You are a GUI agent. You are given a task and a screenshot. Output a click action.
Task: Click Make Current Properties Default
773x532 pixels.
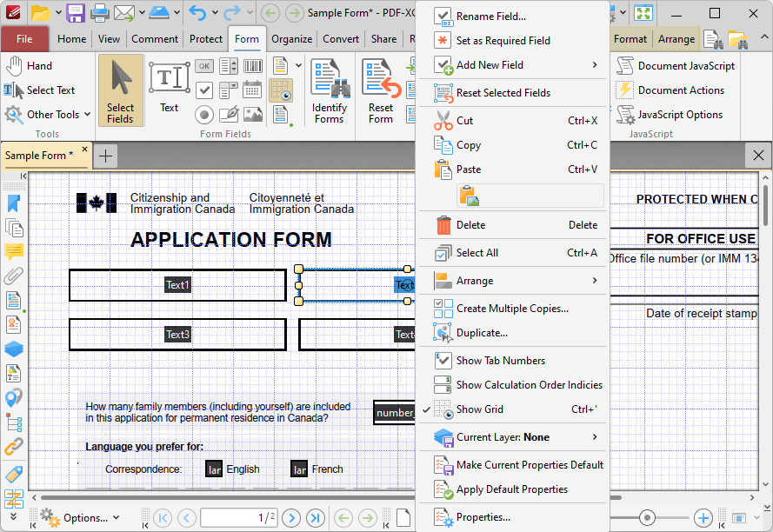click(x=512, y=464)
